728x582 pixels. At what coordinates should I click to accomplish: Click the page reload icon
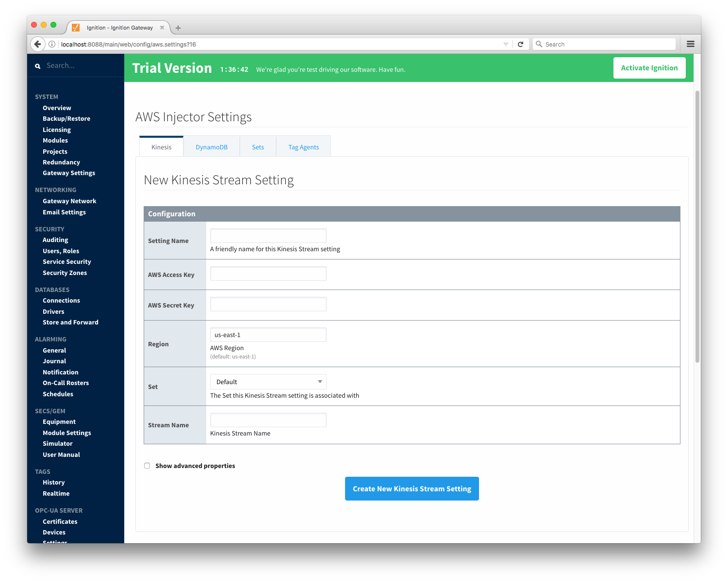(x=520, y=44)
